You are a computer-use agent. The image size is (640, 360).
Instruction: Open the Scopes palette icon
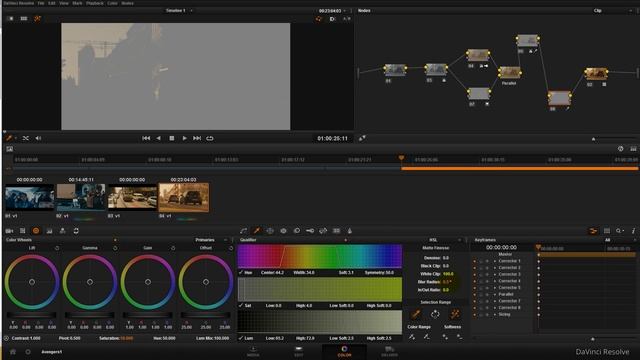pyautogui.click(x=607, y=231)
